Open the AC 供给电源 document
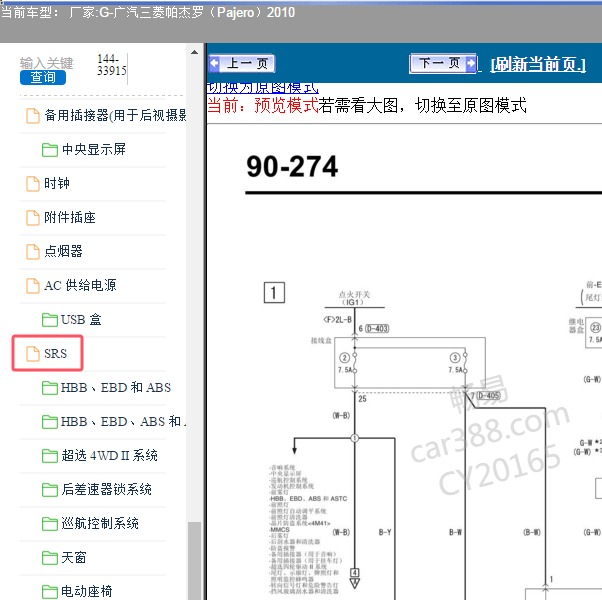This screenshot has height=600, width=602. [71, 285]
